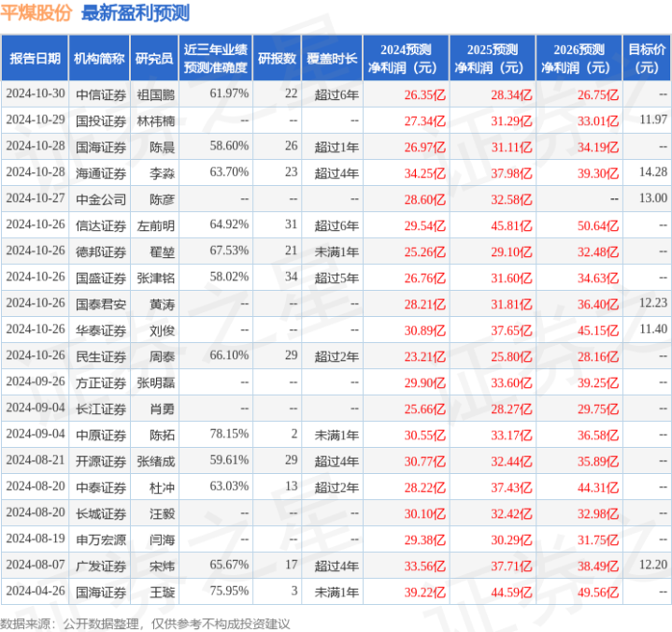This screenshot has height=632, width=672.
Task: Click the 最新盈利预测 heading
Action: click(x=136, y=13)
